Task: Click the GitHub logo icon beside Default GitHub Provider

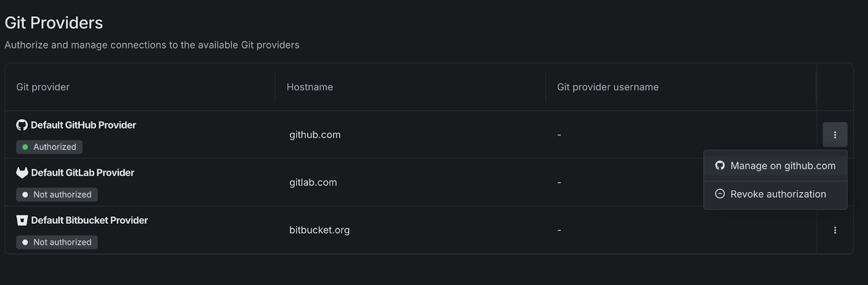Action: click(22, 125)
